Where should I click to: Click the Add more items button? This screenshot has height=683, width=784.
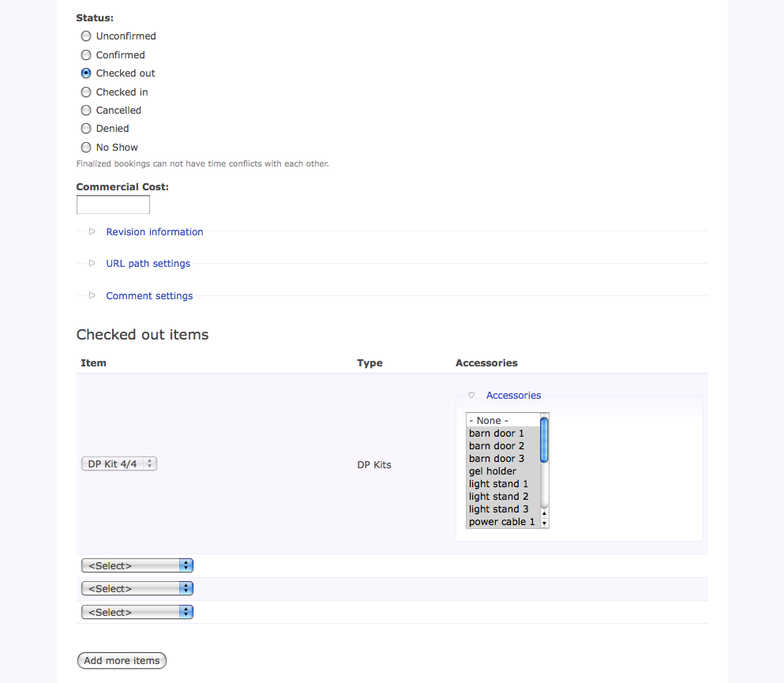[x=122, y=660]
